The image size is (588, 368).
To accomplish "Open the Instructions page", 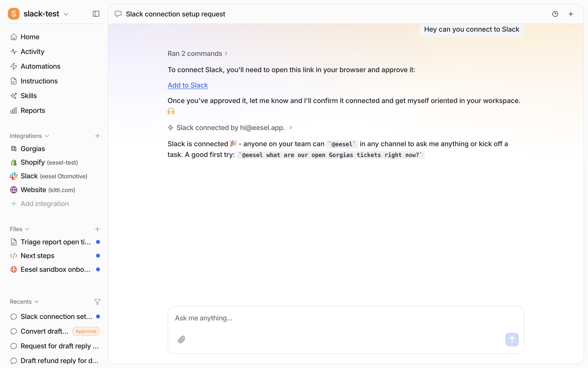I will pos(54,81).
